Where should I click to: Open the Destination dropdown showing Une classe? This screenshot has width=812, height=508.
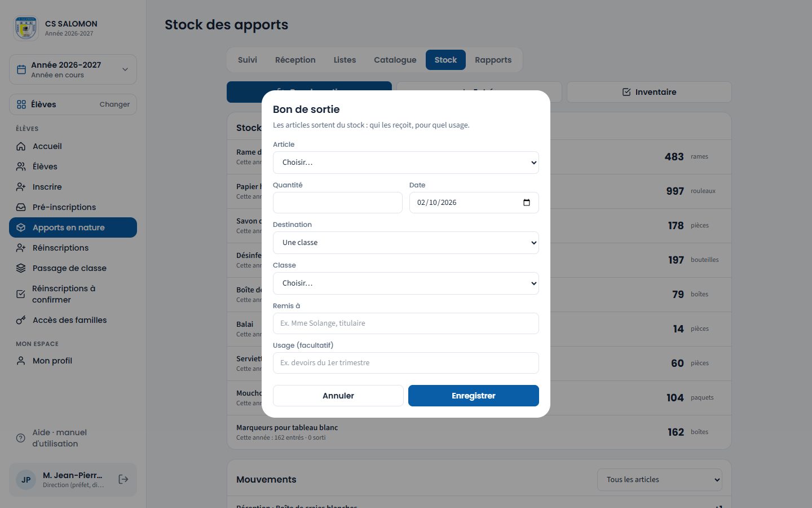pos(406,243)
